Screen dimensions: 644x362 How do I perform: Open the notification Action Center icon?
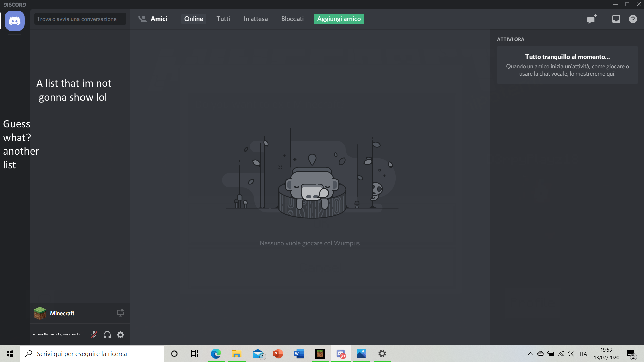pyautogui.click(x=631, y=354)
